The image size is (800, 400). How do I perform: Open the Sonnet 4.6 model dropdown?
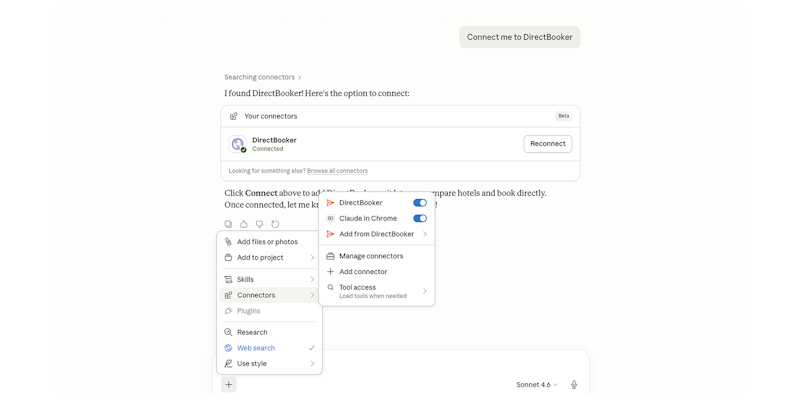pos(537,385)
